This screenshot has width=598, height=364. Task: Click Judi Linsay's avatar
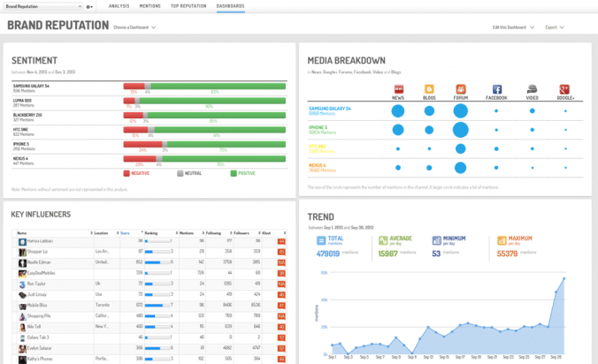pos(22,295)
